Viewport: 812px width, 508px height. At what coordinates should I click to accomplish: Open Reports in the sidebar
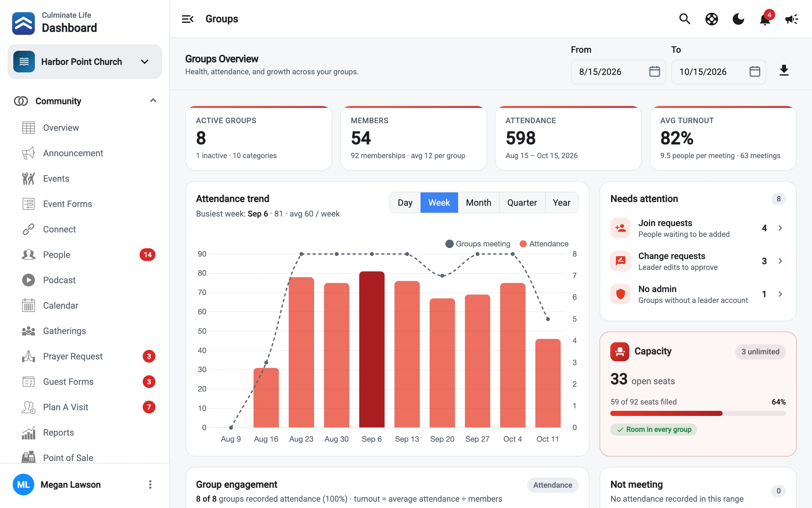(85, 432)
